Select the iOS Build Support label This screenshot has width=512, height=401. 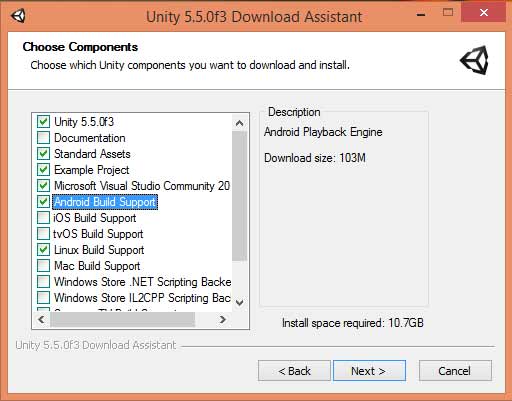95,218
